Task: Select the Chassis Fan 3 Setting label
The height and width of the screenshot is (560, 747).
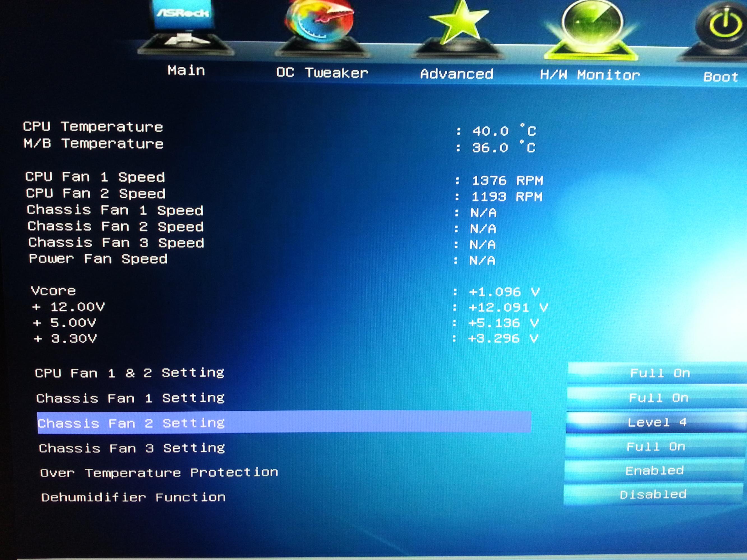Action: click(132, 448)
